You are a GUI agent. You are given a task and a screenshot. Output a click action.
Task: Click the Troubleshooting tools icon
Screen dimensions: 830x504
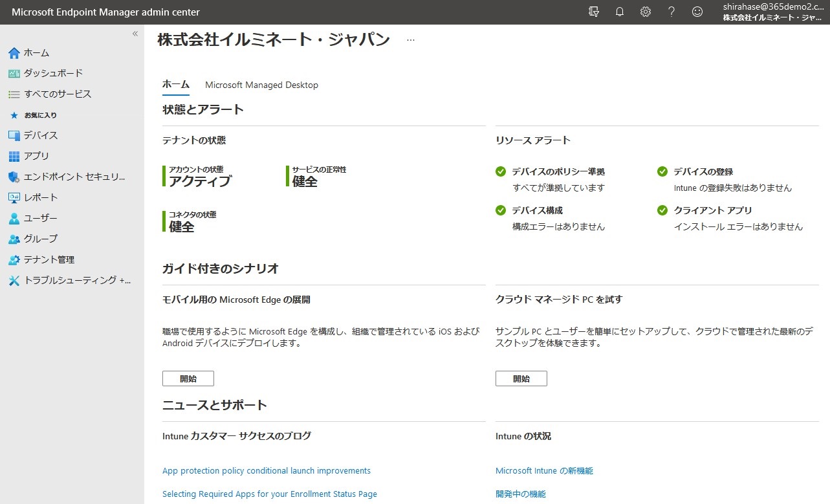(14, 281)
